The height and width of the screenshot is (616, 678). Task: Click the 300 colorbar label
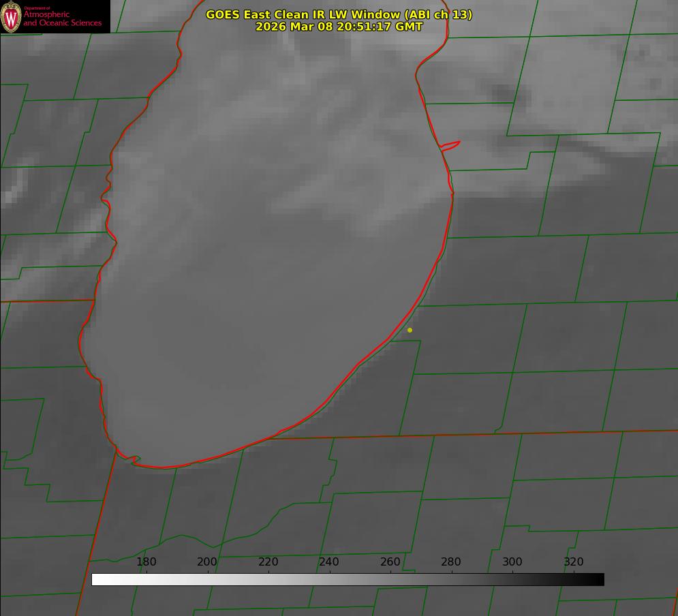(512, 562)
